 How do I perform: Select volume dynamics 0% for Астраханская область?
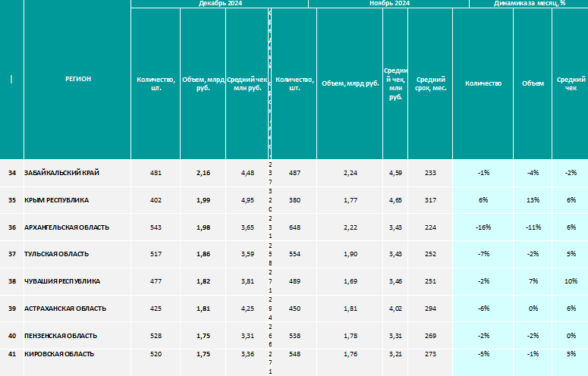tap(533, 309)
